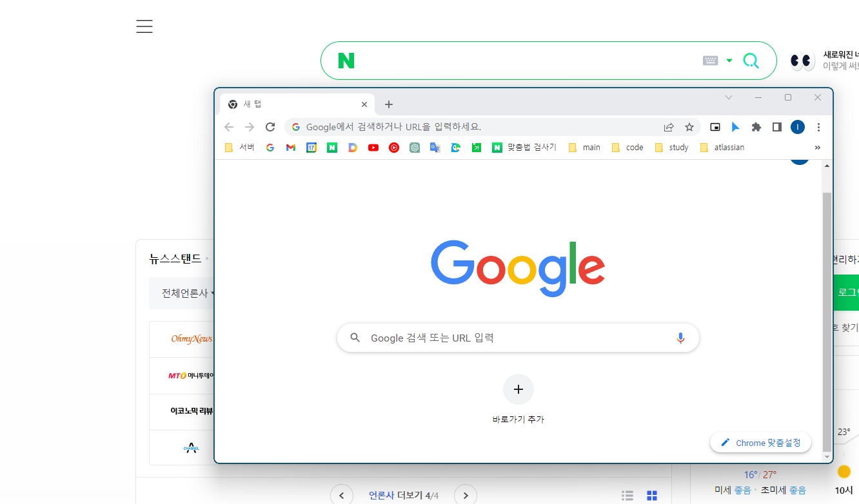Open the 서버 bookmark folder

coord(239,148)
